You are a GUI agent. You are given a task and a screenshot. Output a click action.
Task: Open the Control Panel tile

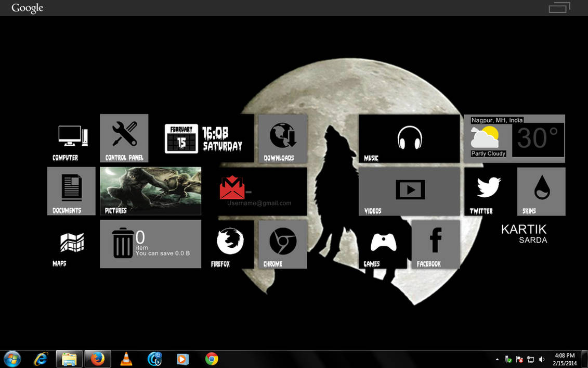pos(124,138)
